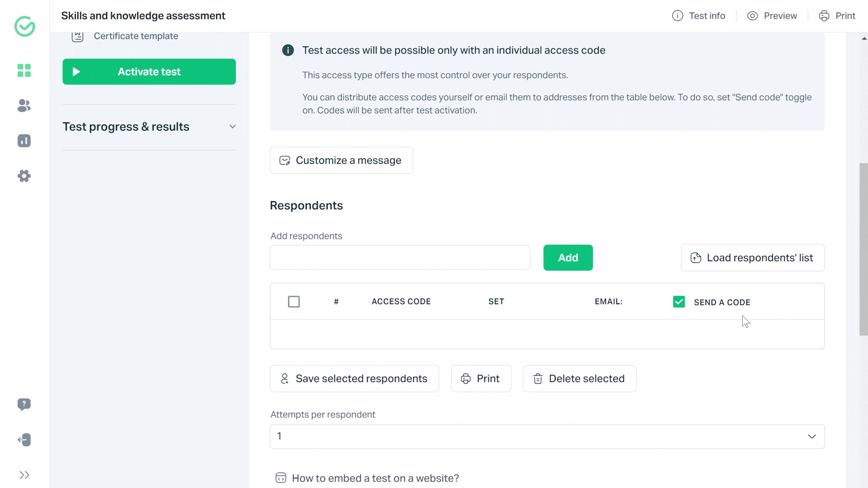Uncheck the Send a code checkbox

click(x=679, y=302)
